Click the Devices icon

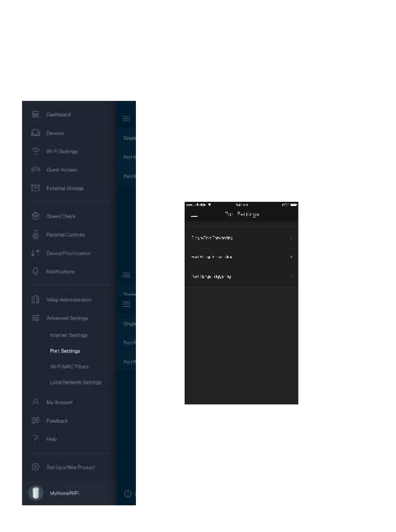[35, 133]
